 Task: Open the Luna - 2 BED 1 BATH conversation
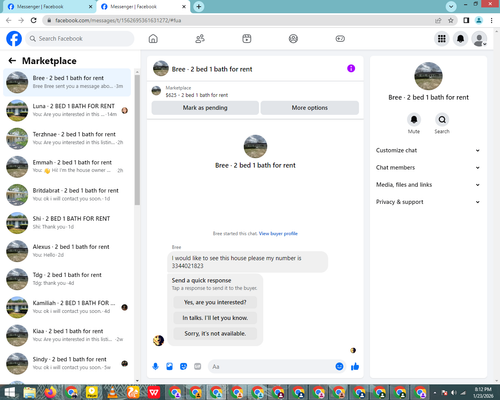click(67, 110)
